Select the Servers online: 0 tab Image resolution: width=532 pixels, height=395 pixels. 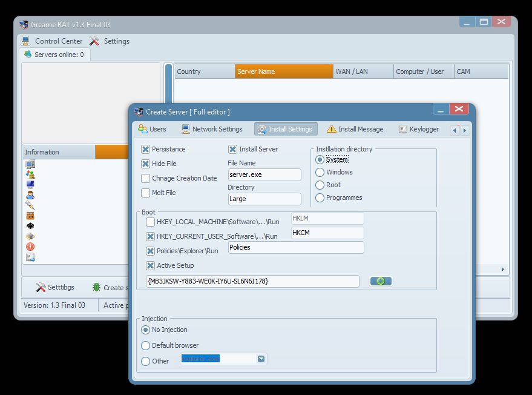coord(54,55)
